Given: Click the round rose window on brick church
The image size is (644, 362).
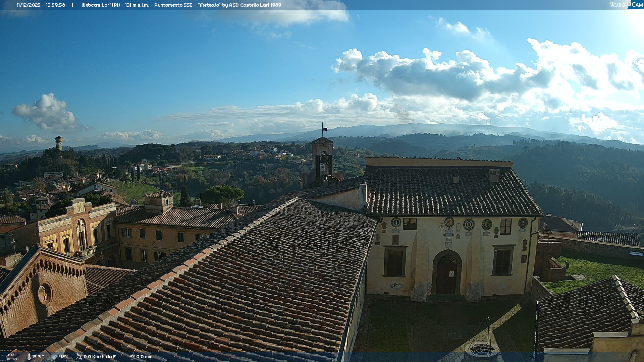Looking at the screenshot, I should (x=44, y=294).
